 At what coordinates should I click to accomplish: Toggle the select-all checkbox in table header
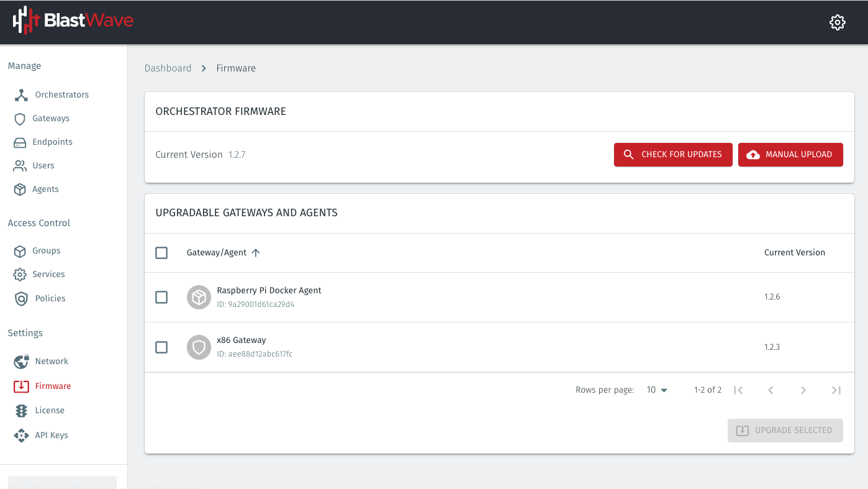161,253
